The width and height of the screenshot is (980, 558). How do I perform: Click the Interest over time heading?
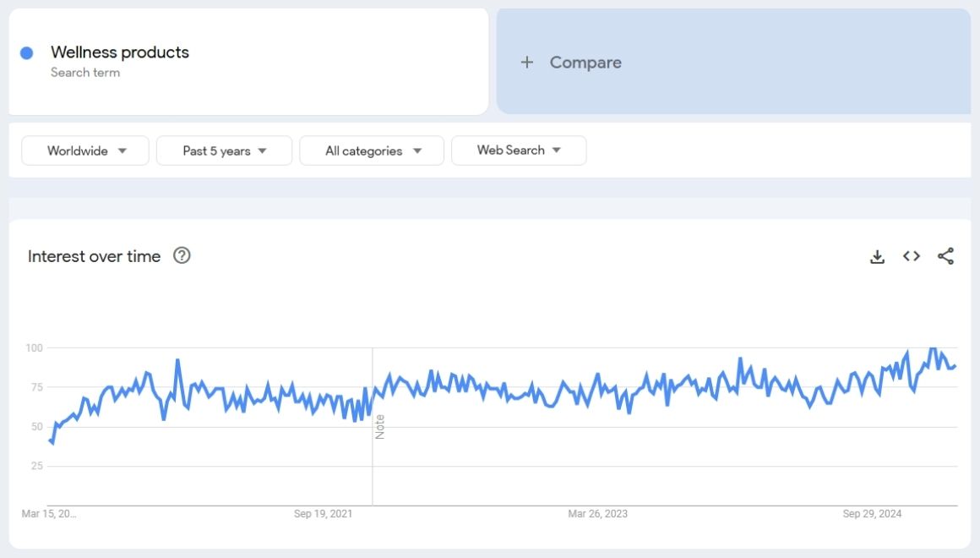94,256
